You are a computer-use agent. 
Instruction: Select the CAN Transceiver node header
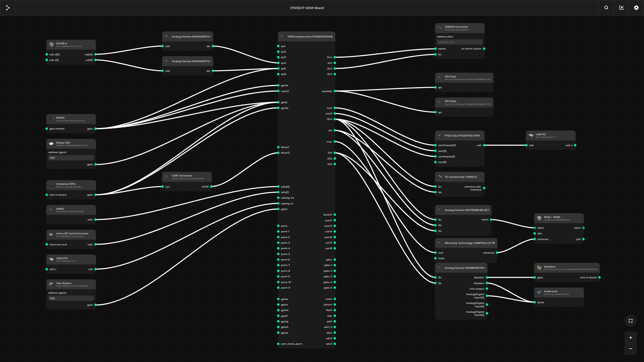187,177
